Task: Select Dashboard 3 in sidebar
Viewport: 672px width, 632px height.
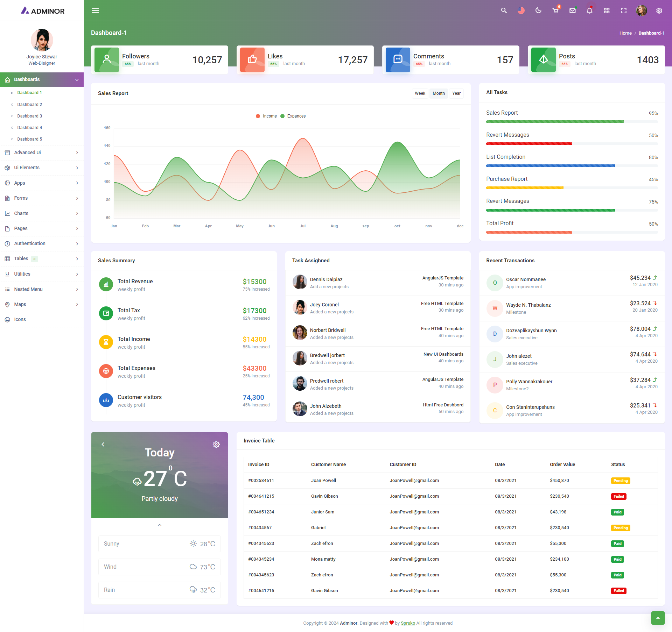Action: point(29,116)
